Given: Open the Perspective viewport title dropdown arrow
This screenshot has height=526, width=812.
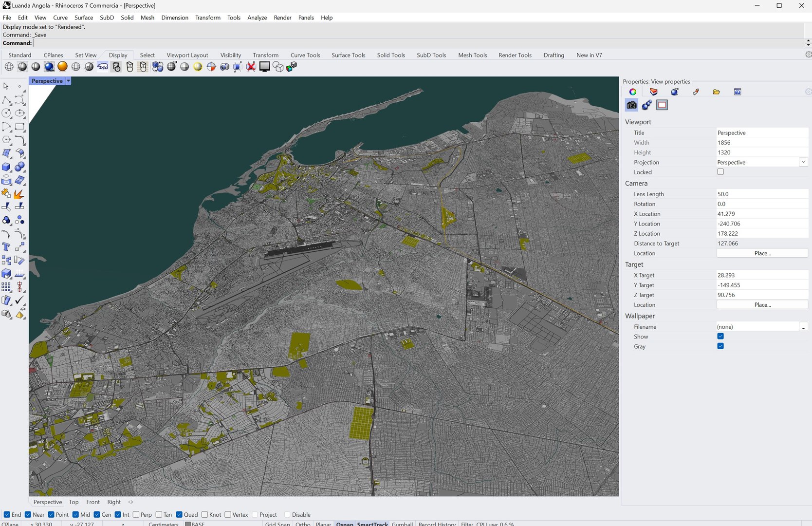Looking at the screenshot, I should (x=68, y=81).
